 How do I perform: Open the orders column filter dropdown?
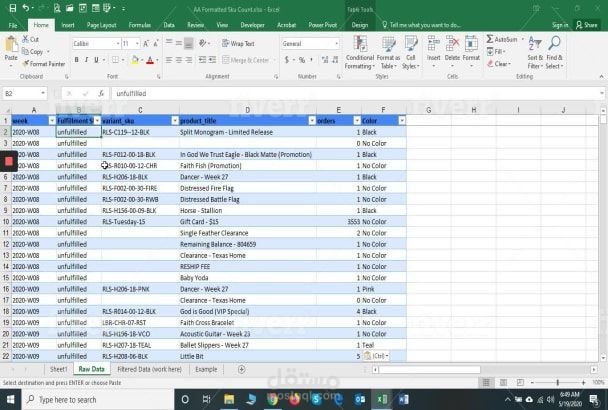[357, 121]
